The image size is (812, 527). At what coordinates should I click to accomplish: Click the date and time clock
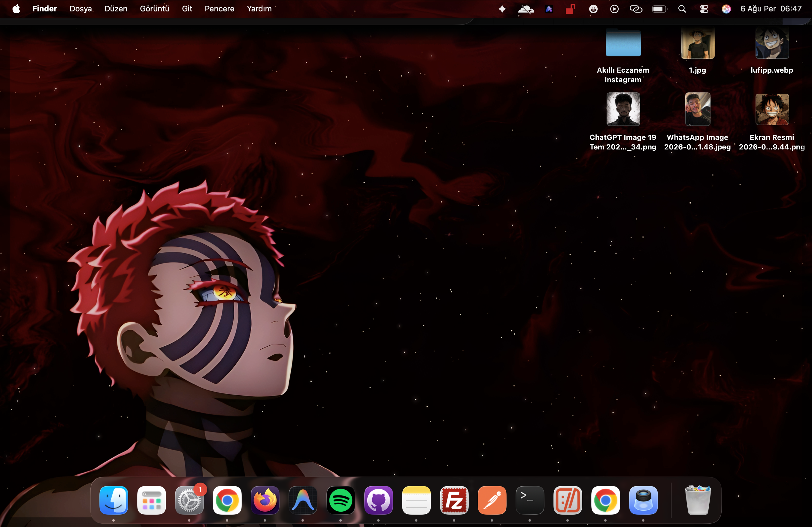pyautogui.click(x=771, y=9)
